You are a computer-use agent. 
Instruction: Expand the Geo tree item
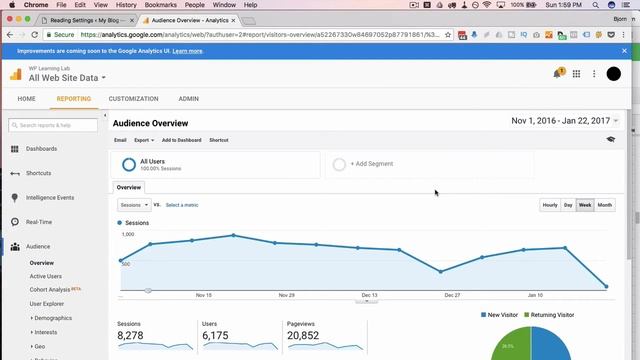38,347
